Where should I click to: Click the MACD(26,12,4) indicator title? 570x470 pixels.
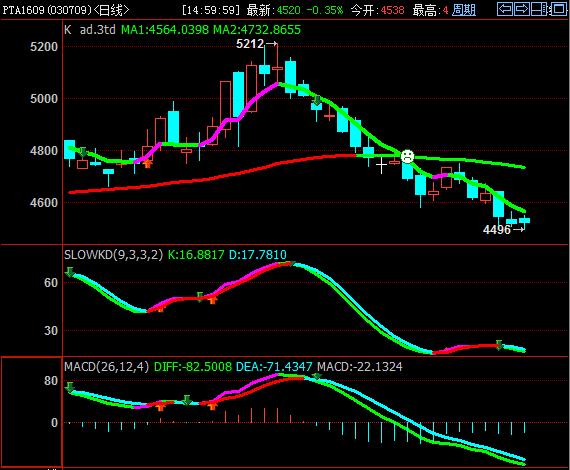point(107,366)
